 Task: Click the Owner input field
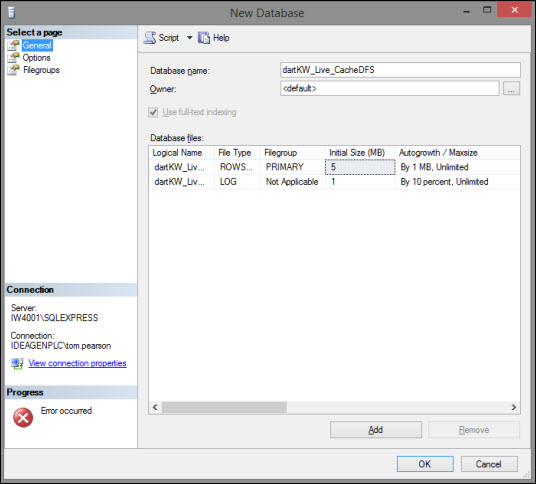coord(390,88)
